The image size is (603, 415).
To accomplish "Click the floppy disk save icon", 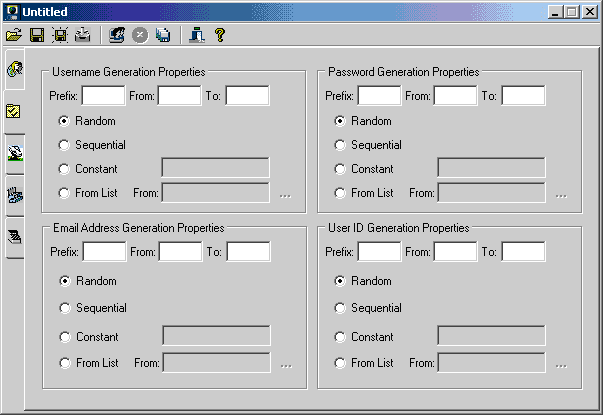I will point(37,35).
